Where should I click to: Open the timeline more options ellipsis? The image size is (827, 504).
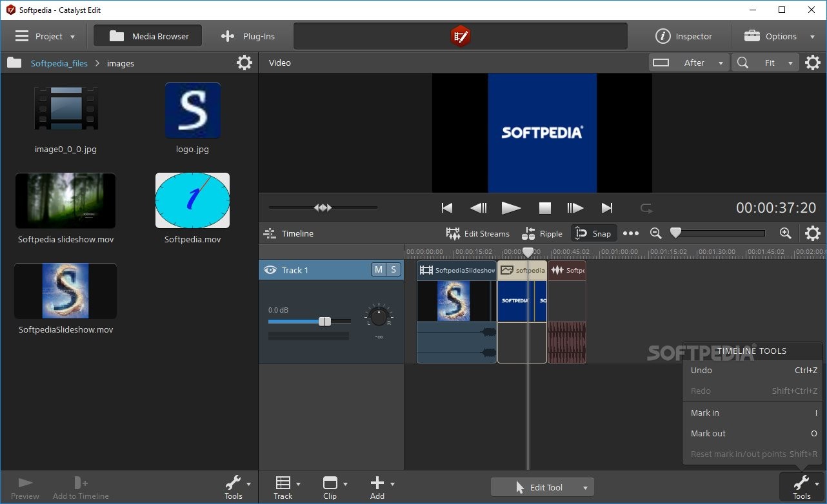tap(631, 233)
